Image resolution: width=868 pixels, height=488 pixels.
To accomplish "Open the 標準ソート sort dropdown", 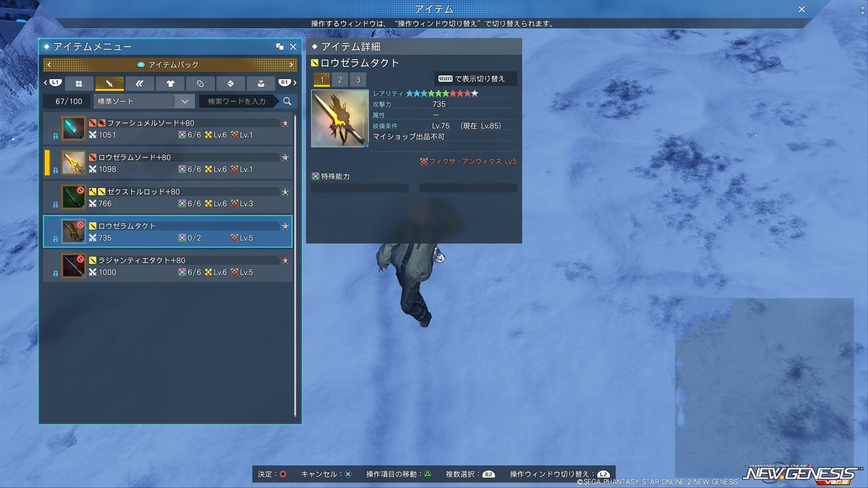I will [144, 101].
